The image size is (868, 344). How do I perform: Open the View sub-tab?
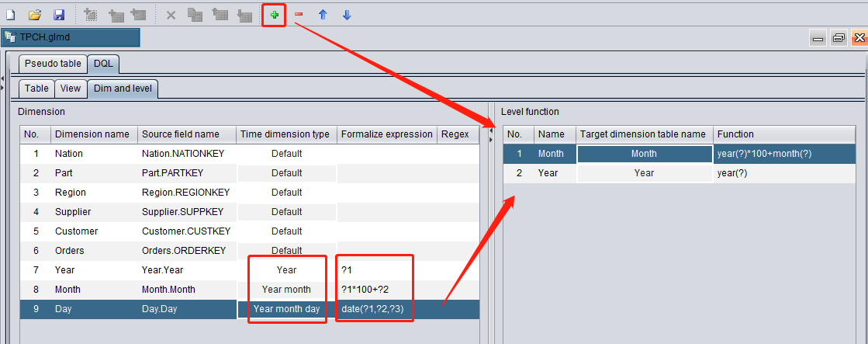pos(71,88)
